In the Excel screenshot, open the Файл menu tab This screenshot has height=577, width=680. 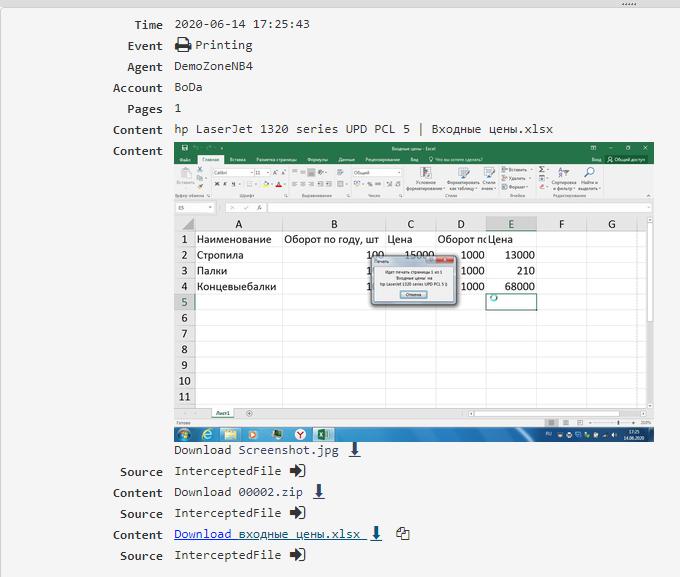185,159
